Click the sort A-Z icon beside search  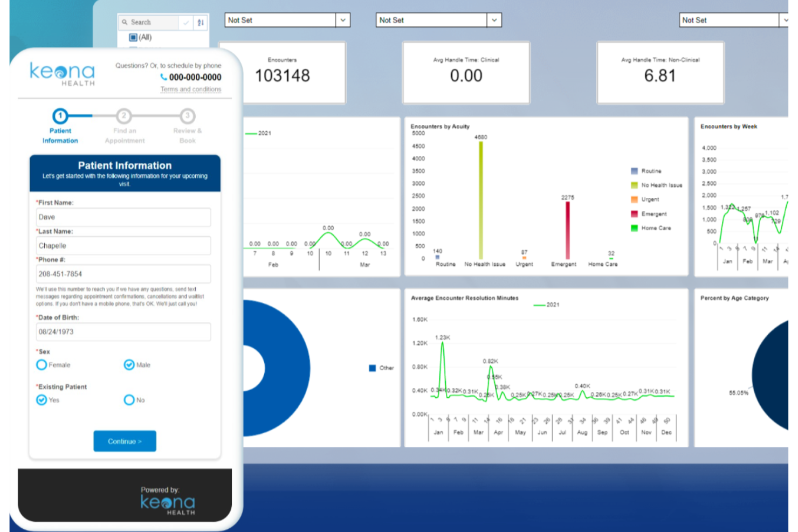(200, 22)
